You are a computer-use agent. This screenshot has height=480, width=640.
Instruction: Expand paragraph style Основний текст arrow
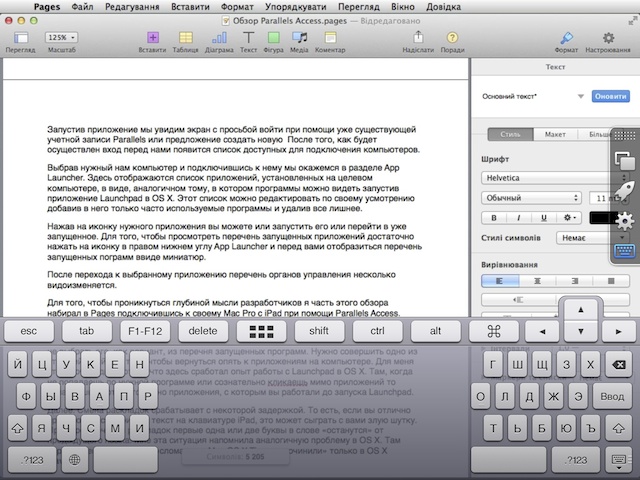tap(580, 96)
